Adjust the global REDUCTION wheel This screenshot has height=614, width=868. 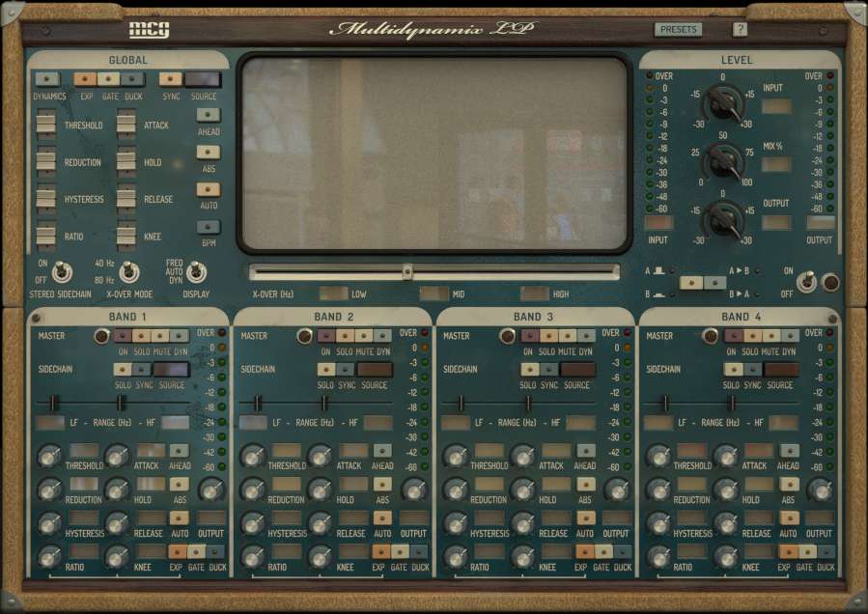46,161
